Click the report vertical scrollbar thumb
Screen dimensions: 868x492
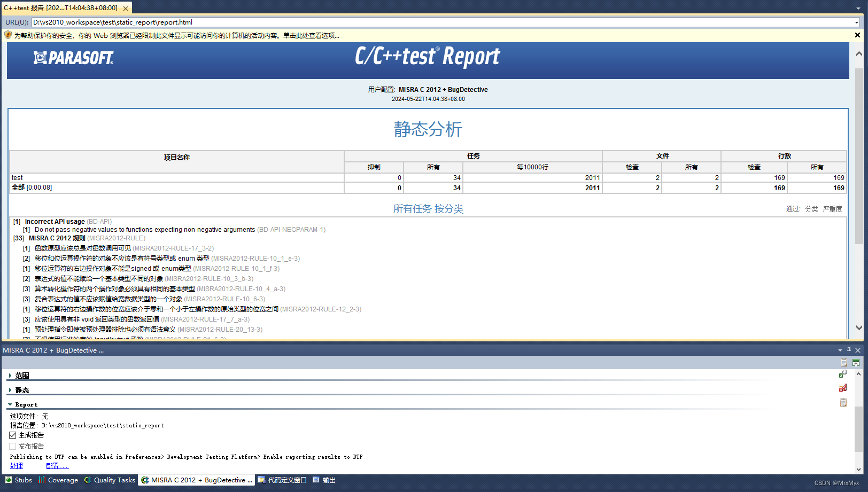pyautogui.click(x=859, y=155)
